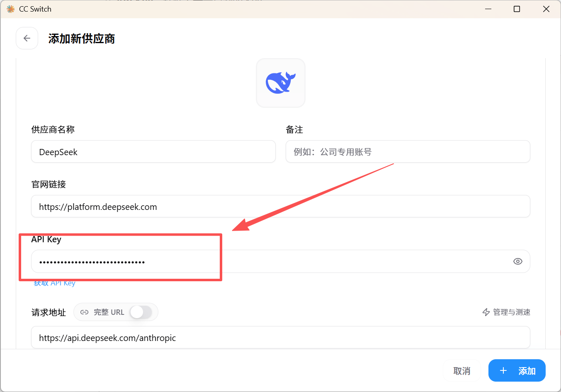
Task: Click the 官网链接 label
Action: click(49, 184)
